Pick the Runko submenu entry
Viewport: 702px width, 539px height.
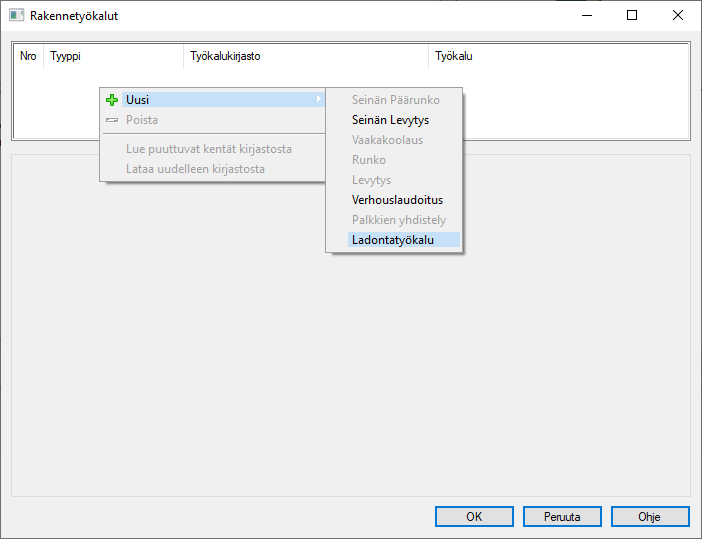[369, 160]
